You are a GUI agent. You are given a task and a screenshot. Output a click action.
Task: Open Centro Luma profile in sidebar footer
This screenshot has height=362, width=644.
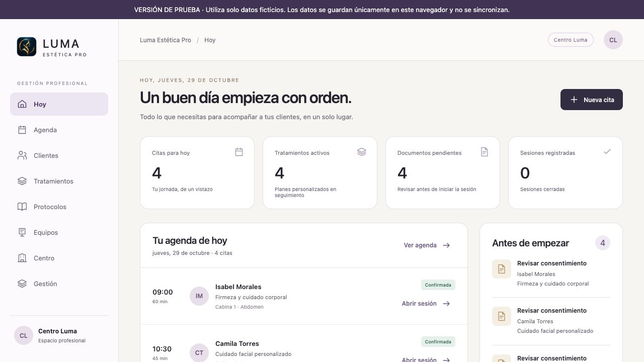(59, 335)
